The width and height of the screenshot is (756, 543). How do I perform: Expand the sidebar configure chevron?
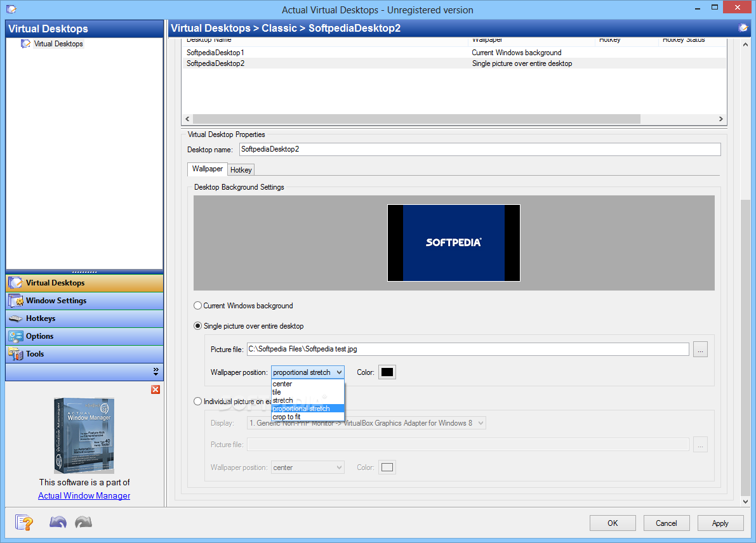[156, 372]
